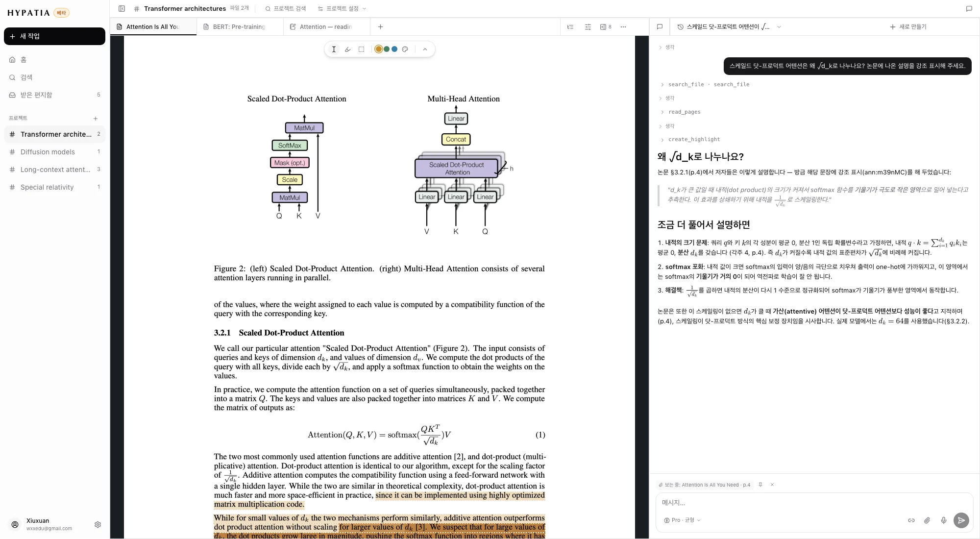Image resolution: width=980 pixels, height=539 pixels.
Task: Expand the 생각 block above create_highlight
Action: [x=667, y=126]
